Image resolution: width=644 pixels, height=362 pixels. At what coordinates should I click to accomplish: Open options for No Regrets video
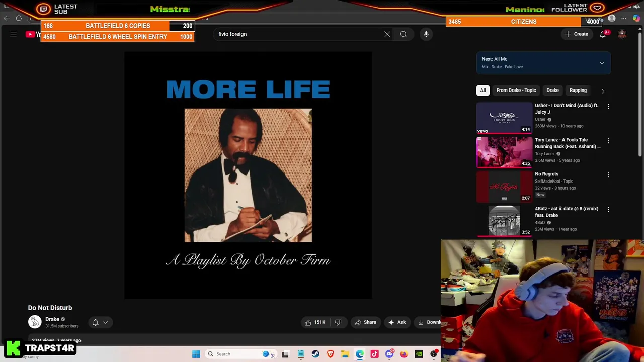click(608, 175)
